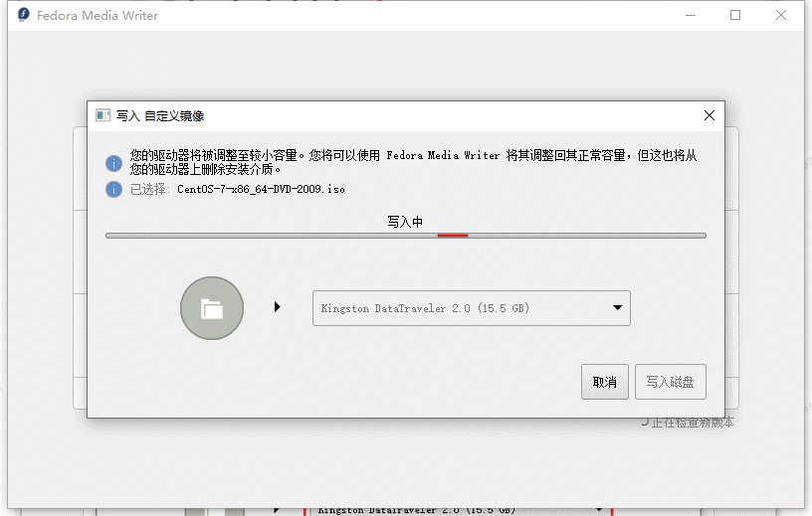Close the 写入 自定义镜像 dialog

click(x=710, y=115)
